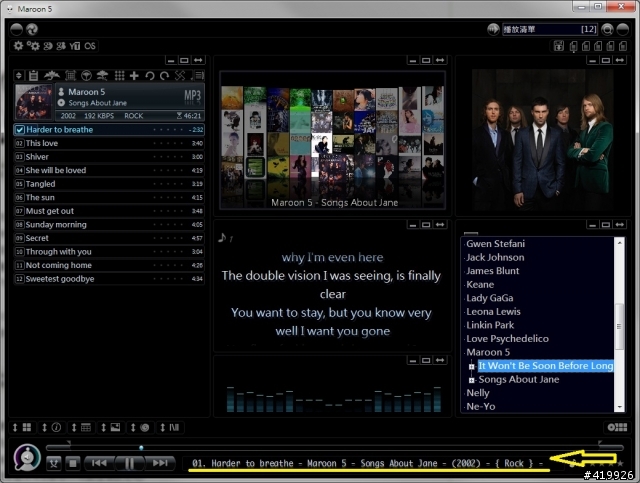
Task: Select Ne-Yo in the library tree
Action: coord(480,407)
